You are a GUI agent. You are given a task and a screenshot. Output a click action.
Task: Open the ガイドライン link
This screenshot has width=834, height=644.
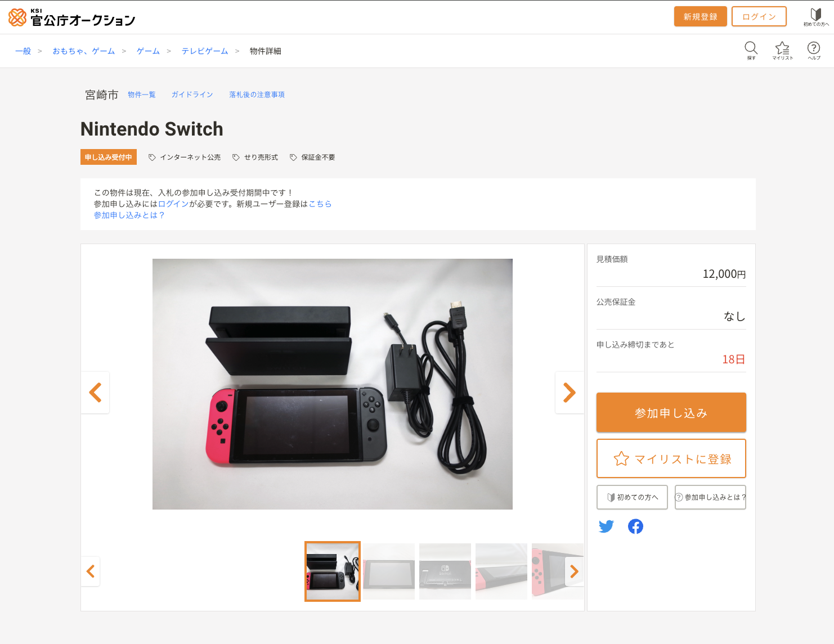click(192, 94)
